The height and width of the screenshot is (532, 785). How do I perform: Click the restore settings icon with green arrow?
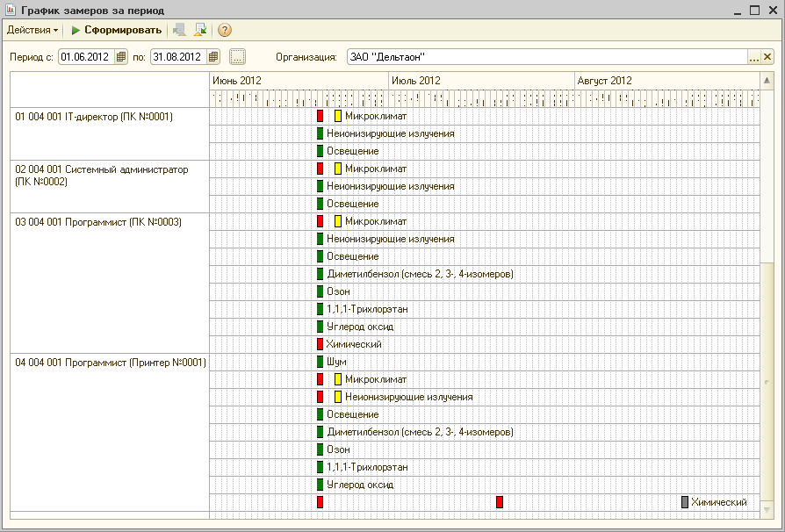[x=201, y=30]
